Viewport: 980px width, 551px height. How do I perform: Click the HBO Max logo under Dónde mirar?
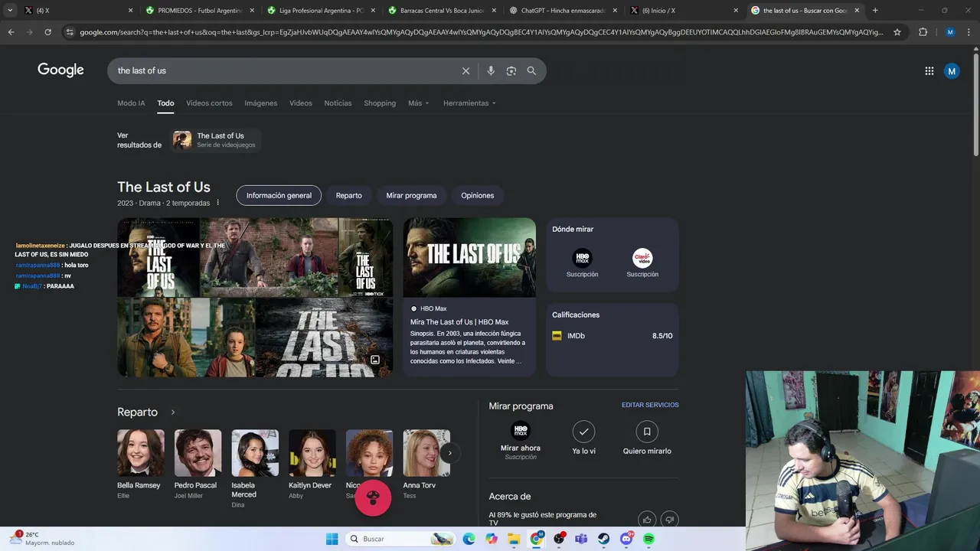click(583, 258)
